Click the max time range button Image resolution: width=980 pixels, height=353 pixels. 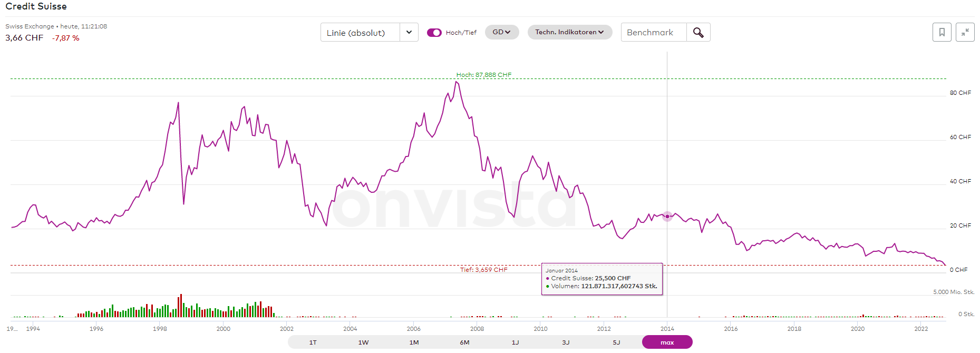667,342
